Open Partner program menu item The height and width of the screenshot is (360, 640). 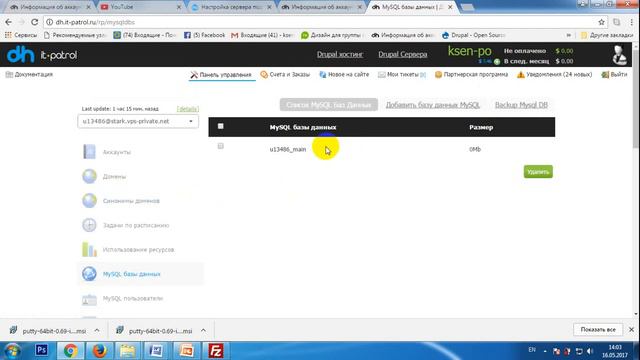[x=471, y=75]
